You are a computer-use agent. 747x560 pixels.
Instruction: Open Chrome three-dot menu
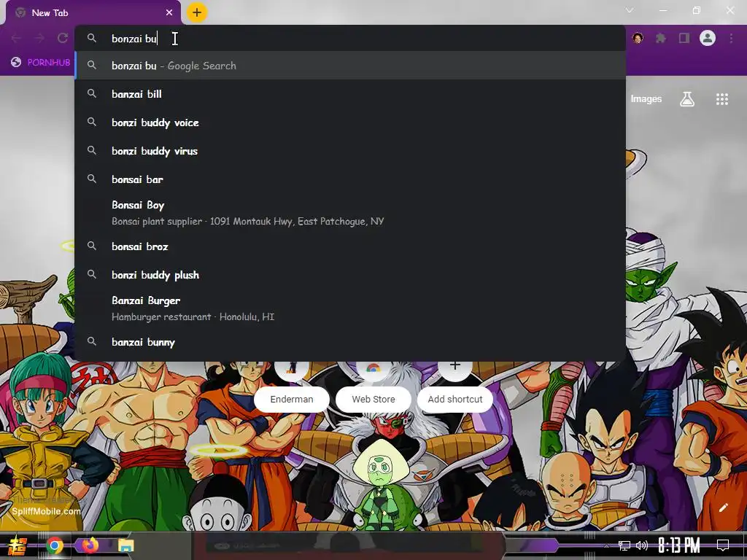731,38
